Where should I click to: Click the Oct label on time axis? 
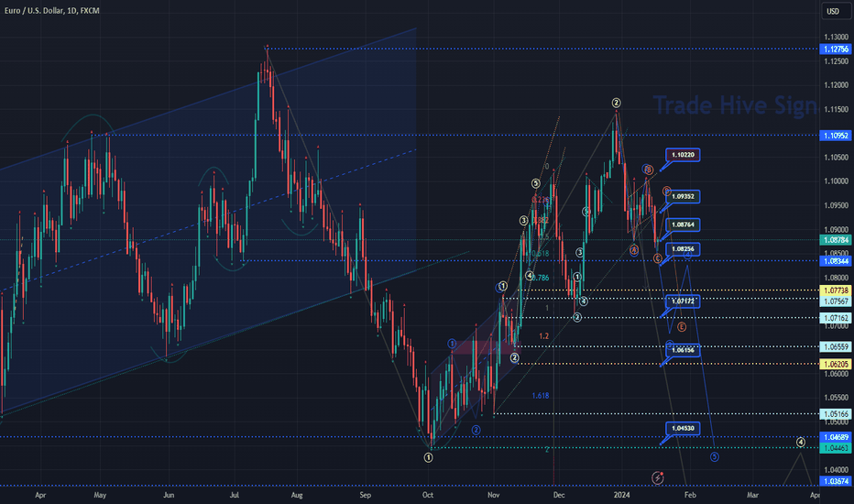428,495
